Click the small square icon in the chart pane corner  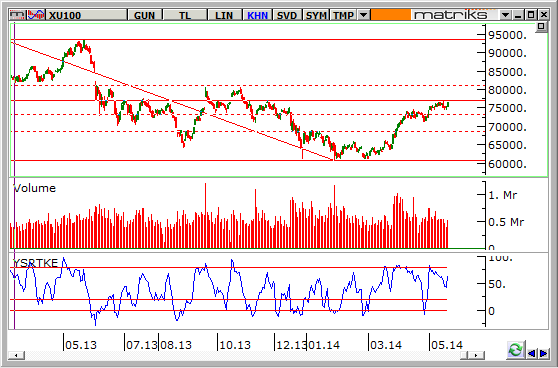[541, 27]
